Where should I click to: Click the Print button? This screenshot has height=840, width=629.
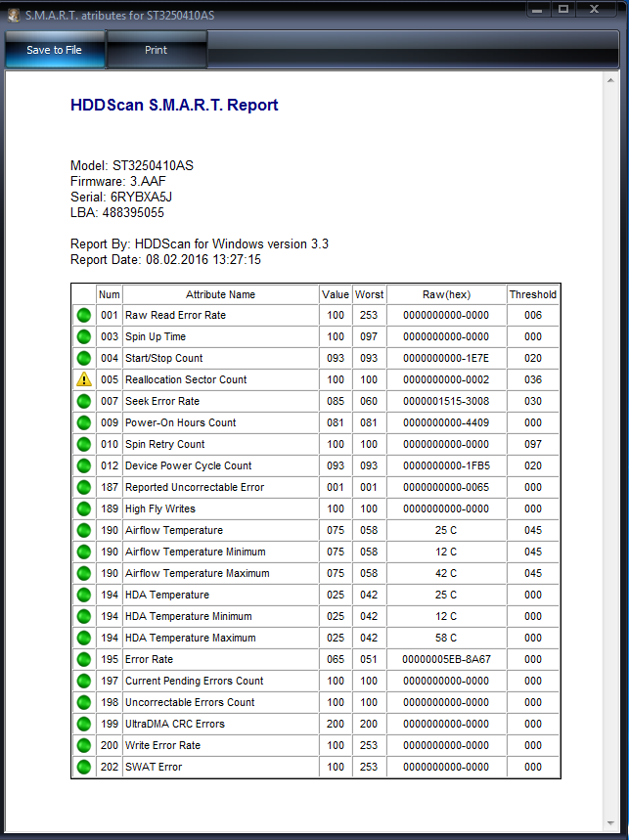click(157, 50)
